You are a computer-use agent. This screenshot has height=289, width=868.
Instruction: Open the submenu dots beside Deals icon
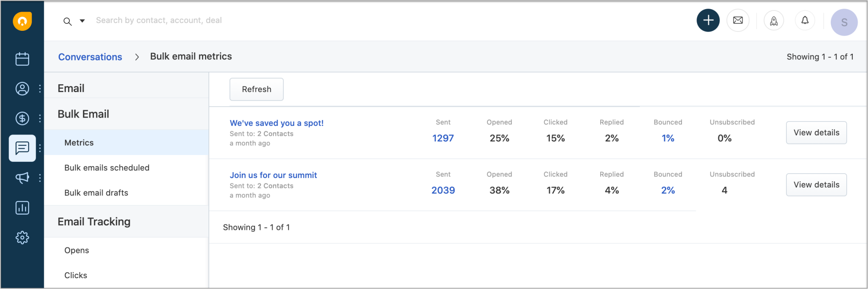40,118
